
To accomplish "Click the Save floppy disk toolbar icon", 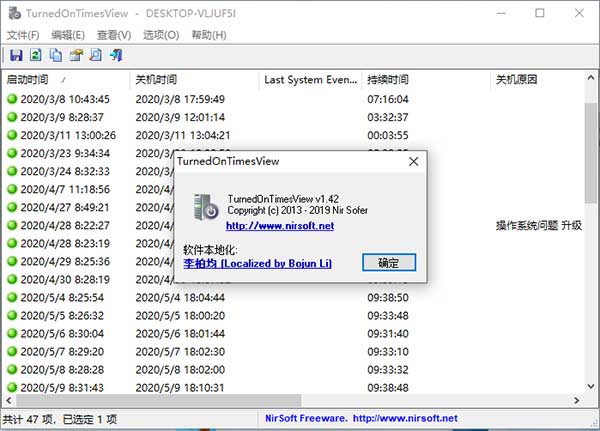I will pos(16,55).
